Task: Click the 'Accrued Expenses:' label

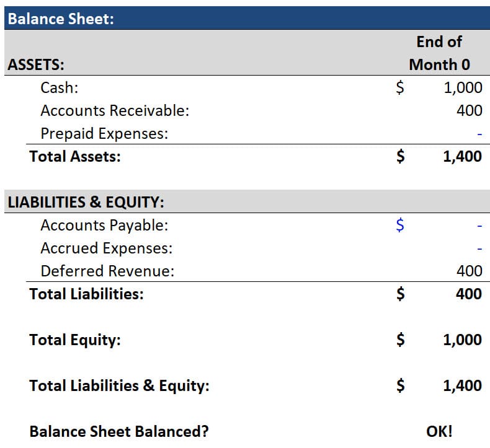Action: pyautogui.click(x=107, y=248)
